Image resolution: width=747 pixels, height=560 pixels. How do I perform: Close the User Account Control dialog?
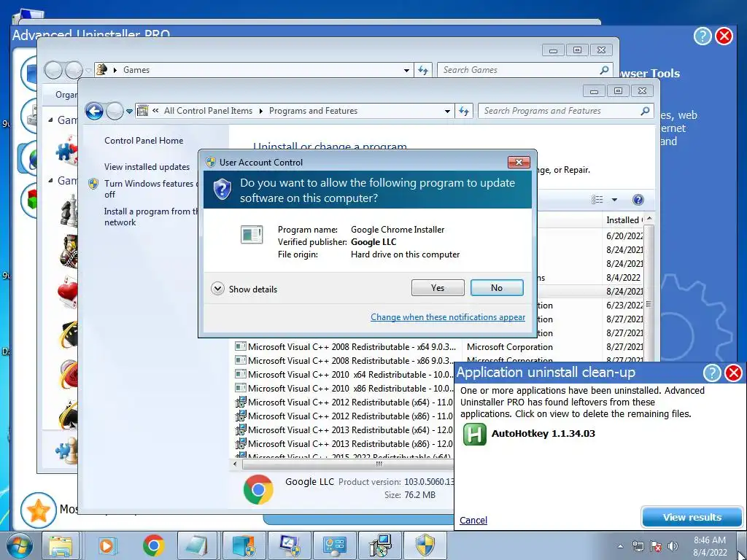pos(519,163)
